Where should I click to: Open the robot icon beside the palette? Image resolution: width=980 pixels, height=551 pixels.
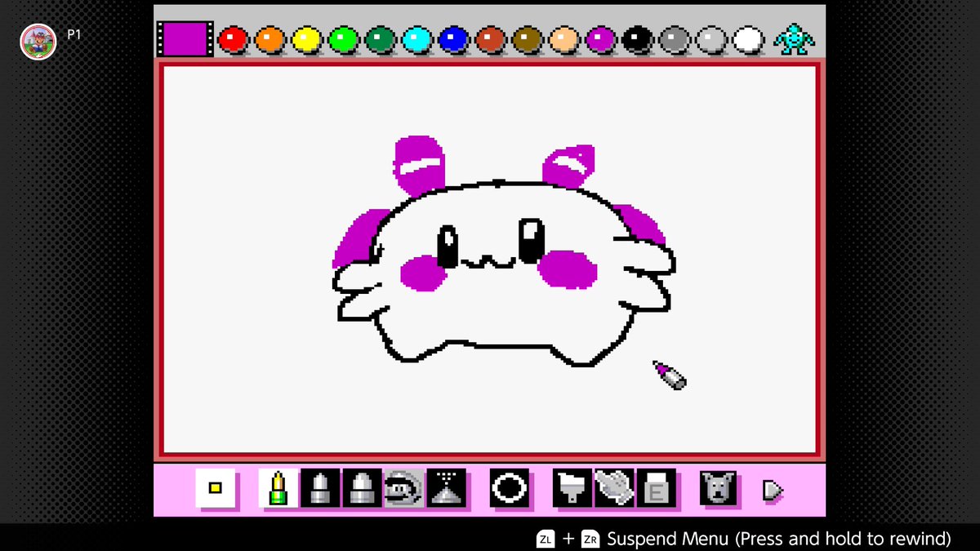pyautogui.click(x=792, y=37)
